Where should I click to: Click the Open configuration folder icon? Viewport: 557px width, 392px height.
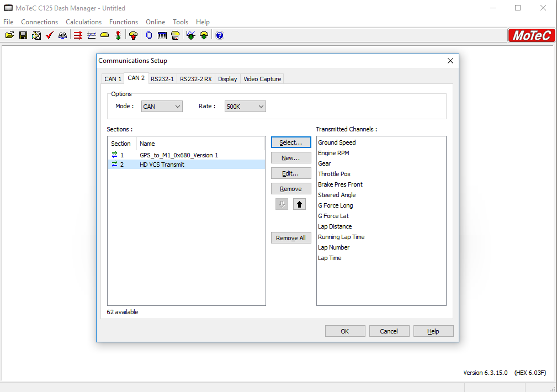9,35
